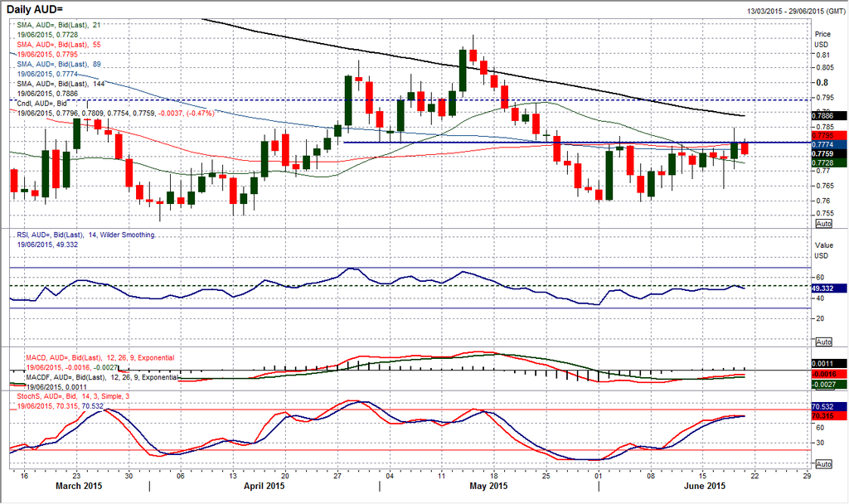Select the SMA 21 legend label
The image size is (849, 504).
click(x=59, y=25)
